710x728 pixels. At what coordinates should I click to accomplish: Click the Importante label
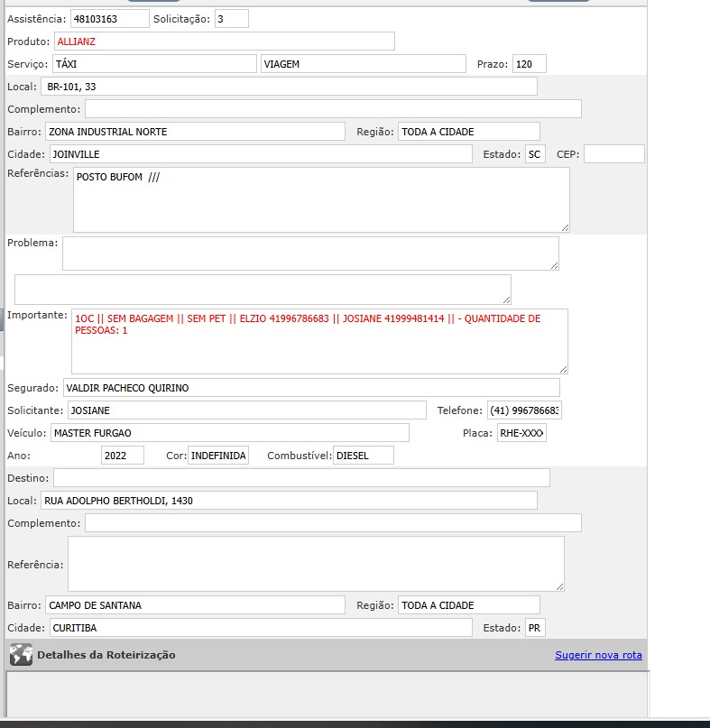(x=37, y=315)
